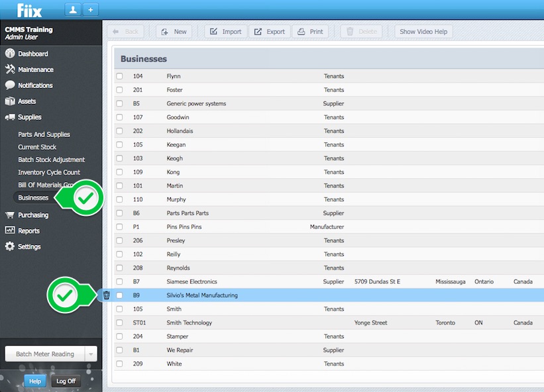The height and width of the screenshot is (392, 544).
Task: Open Inventory Cycle Count
Action: [49, 172]
